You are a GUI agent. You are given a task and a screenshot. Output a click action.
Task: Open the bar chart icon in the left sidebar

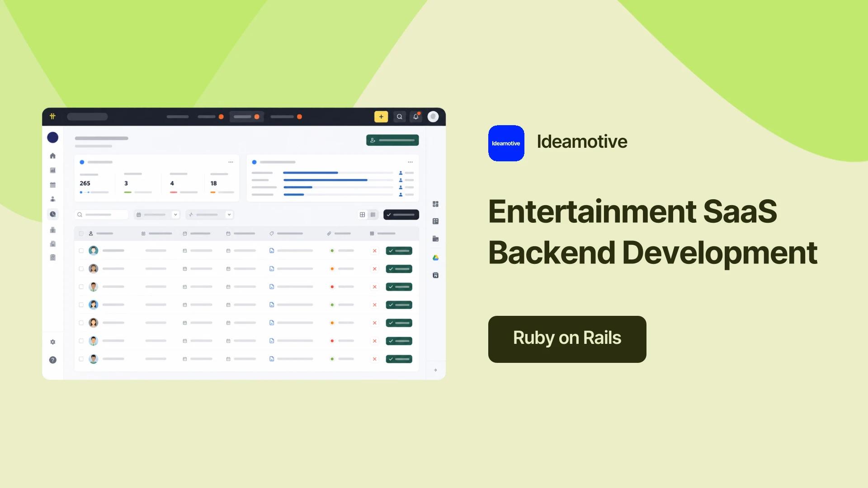click(x=53, y=170)
